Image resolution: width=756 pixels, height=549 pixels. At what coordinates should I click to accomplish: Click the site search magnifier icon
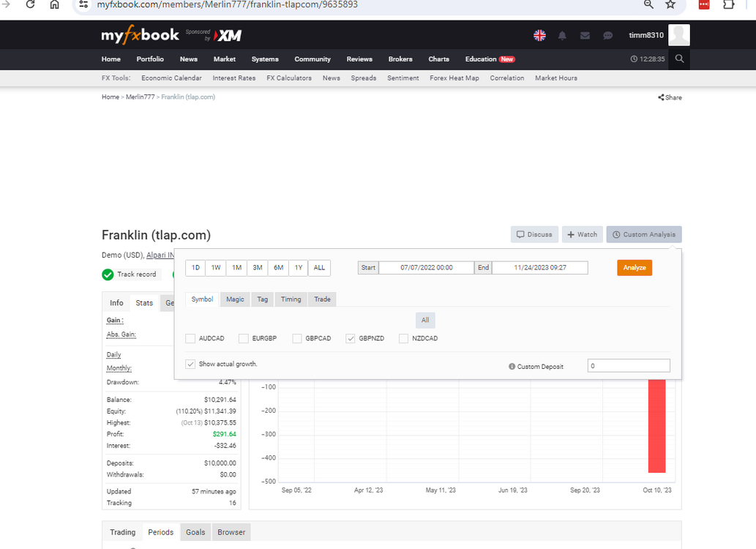[679, 59]
